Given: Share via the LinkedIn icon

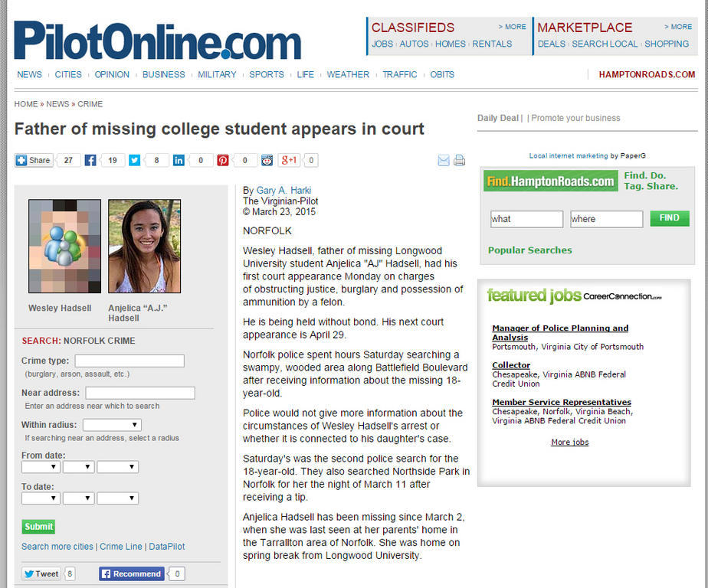Looking at the screenshot, I should pyautogui.click(x=179, y=160).
